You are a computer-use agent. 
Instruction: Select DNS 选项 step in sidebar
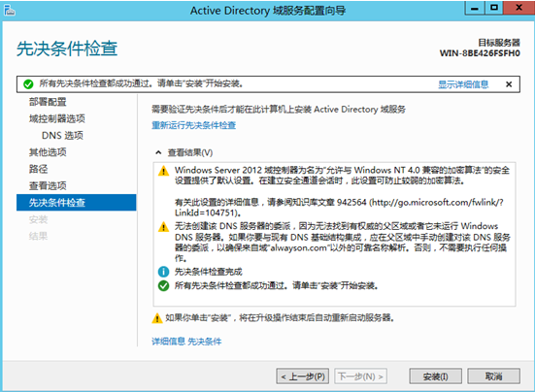pos(62,135)
